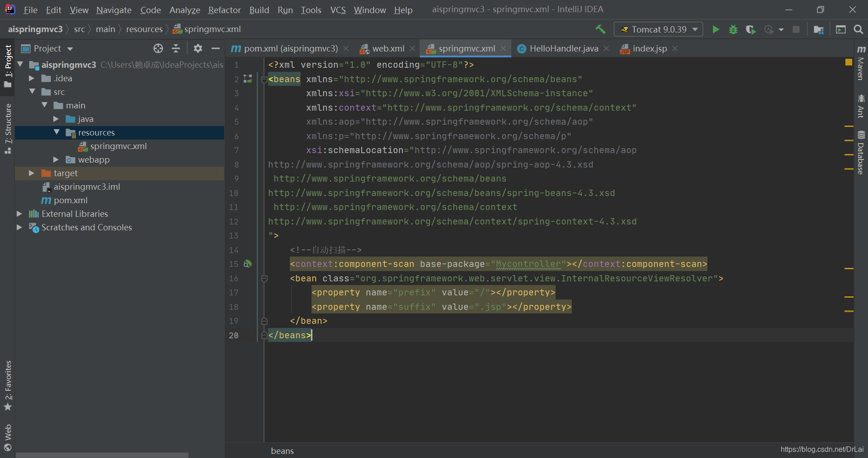Click the Build project hammer icon

[x=600, y=29]
